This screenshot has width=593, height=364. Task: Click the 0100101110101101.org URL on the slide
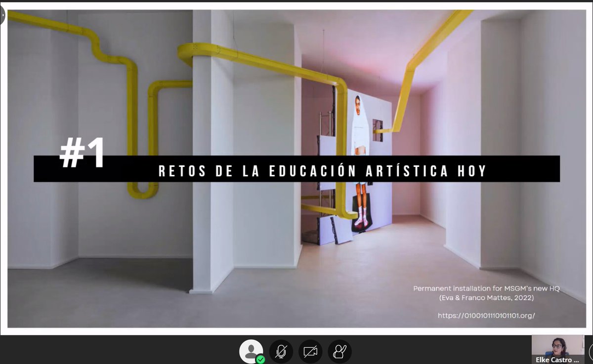486,315
